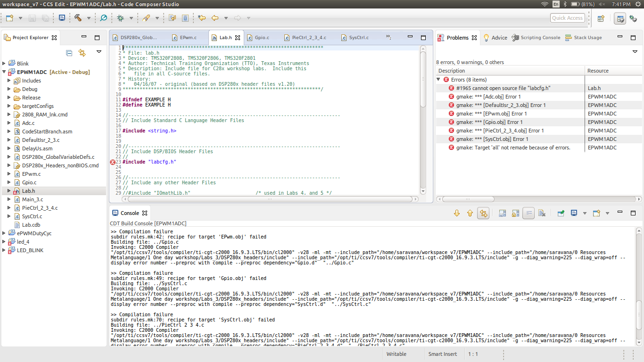Click Copy Build Log icon in Console
Viewport: 644px width, 362px height.
502,213
